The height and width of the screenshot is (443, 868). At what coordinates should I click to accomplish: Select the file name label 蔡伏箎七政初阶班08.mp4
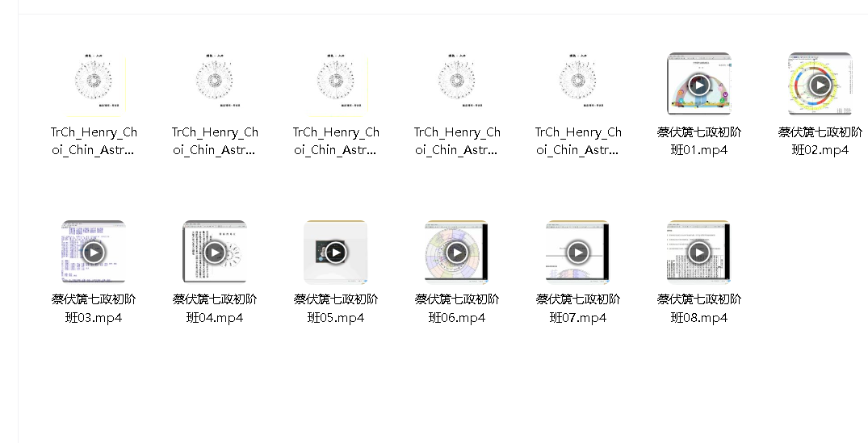[x=699, y=308]
